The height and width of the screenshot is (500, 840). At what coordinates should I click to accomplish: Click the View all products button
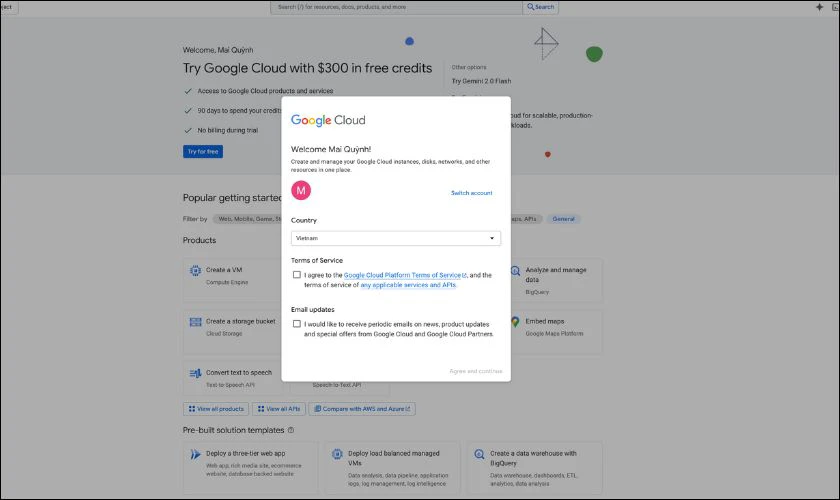[216, 409]
